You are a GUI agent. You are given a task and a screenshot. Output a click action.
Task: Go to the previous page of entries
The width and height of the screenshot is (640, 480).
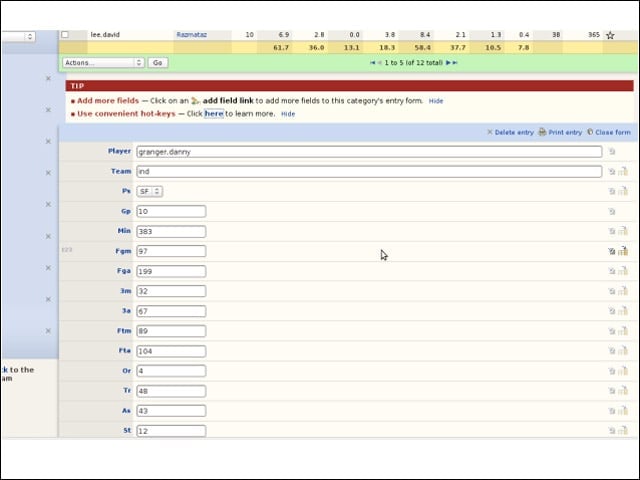(x=380, y=62)
